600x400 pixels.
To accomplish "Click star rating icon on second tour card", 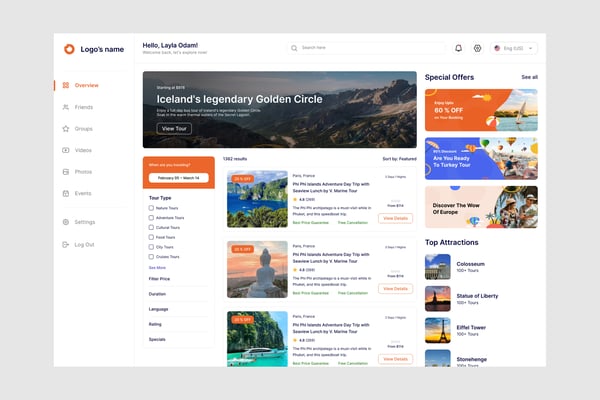I will 295,270.
